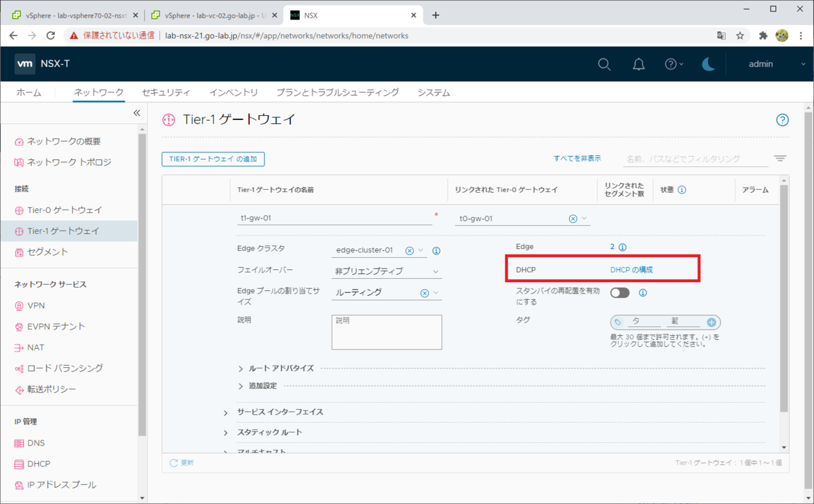Clear the edge-cluster-01 selection

409,250
